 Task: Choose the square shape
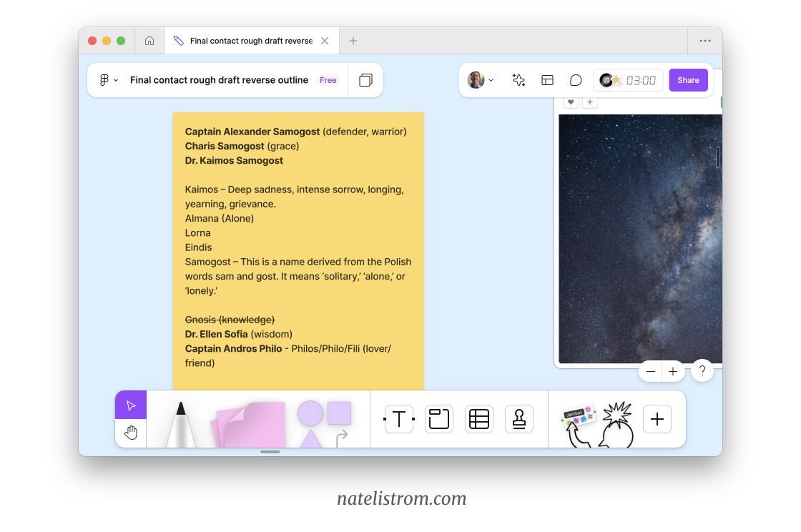(339, 413)
